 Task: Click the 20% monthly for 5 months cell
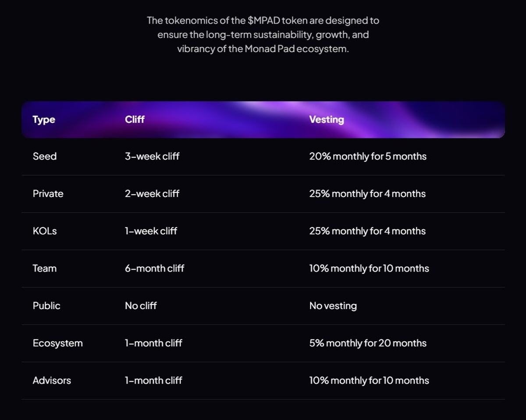click(368, 156)
